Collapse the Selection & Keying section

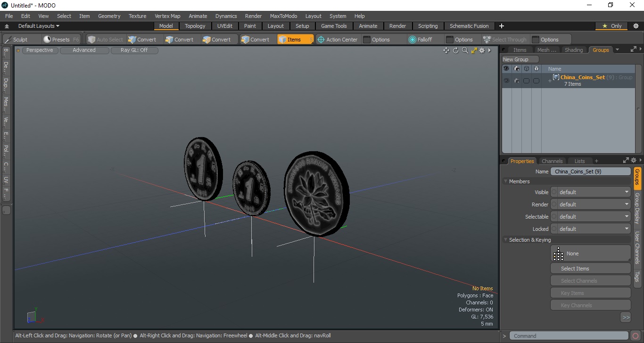tap(506, 240)
